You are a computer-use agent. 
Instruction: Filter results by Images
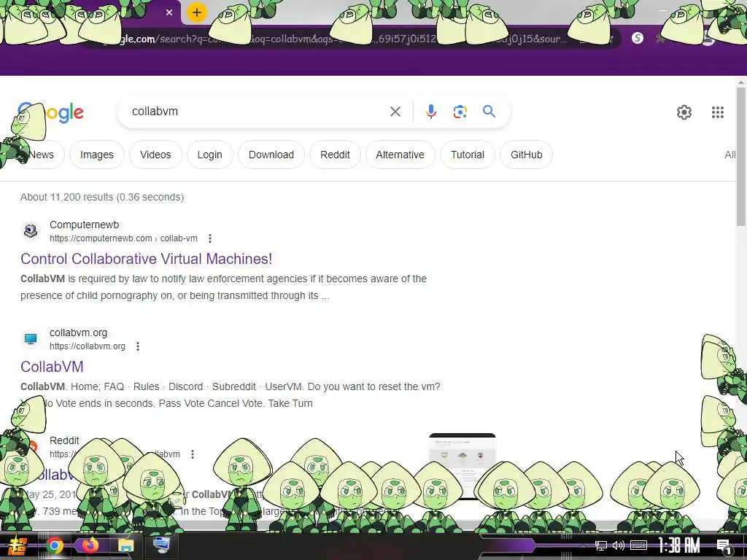tap(97, 155)
